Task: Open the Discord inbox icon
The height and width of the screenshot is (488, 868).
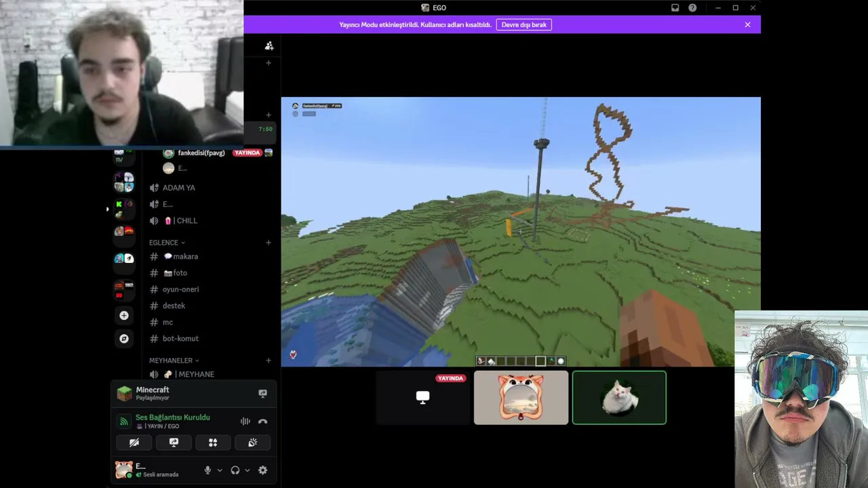Action: click(675, 7)
